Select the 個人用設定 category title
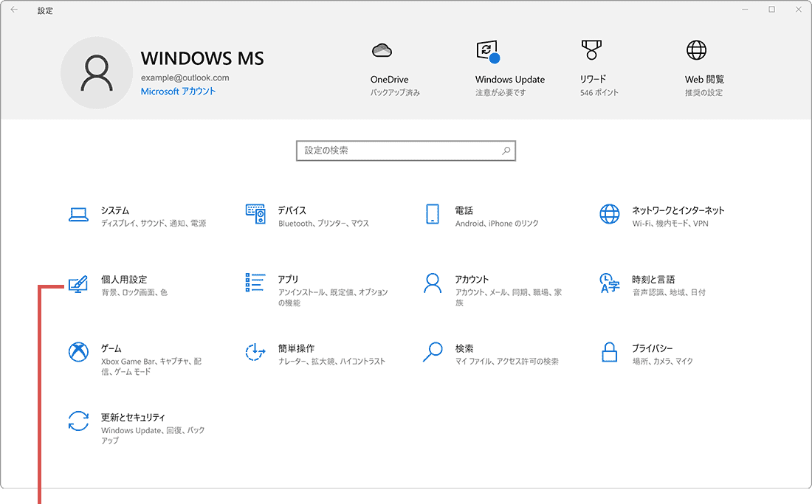812x504 pixels. click(124, 280)
